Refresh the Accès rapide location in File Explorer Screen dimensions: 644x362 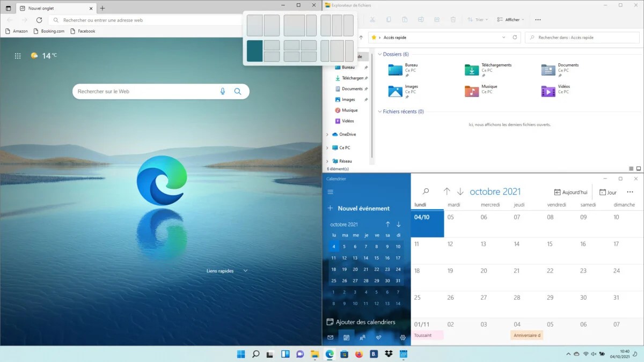[x=515, y=38]
